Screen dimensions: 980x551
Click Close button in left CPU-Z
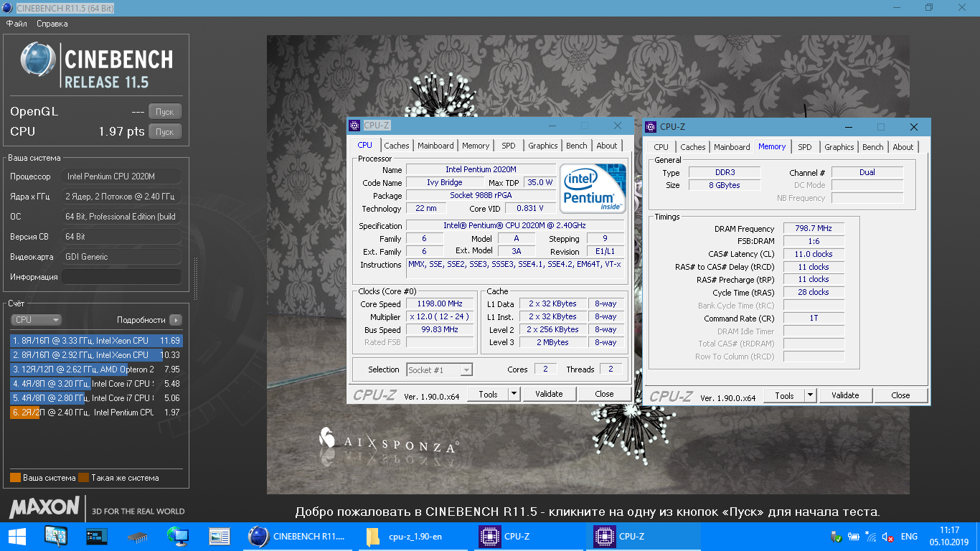tap(604, 394)
